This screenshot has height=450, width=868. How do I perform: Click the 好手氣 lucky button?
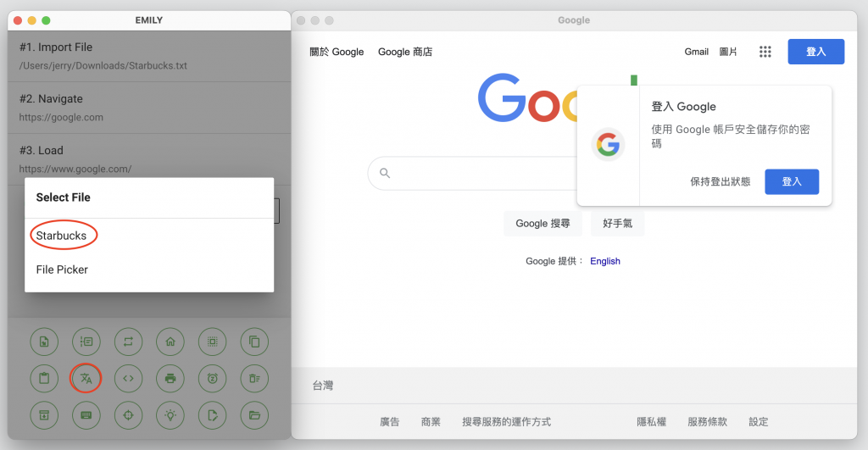(x=617, y=224)
